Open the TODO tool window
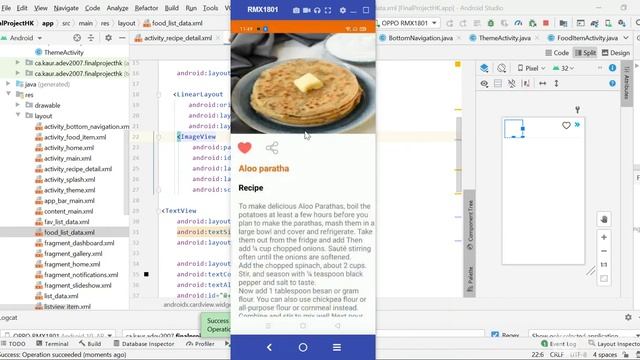Screen dimensions: 640x360 point(13,344)
